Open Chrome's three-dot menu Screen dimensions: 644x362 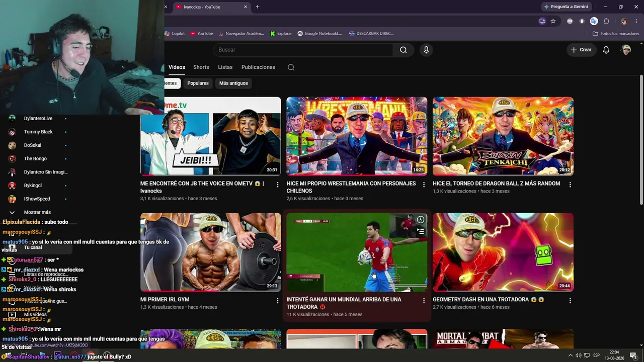click(x=636, y=21)
